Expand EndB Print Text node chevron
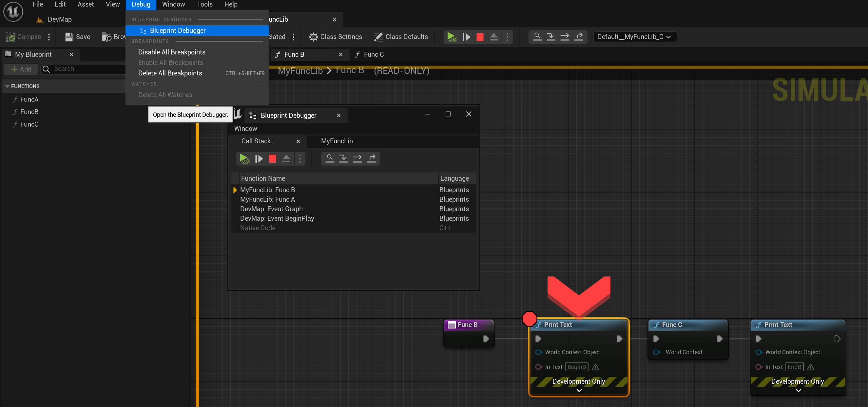Screen dimensions: 868x407 click(798, 391)
